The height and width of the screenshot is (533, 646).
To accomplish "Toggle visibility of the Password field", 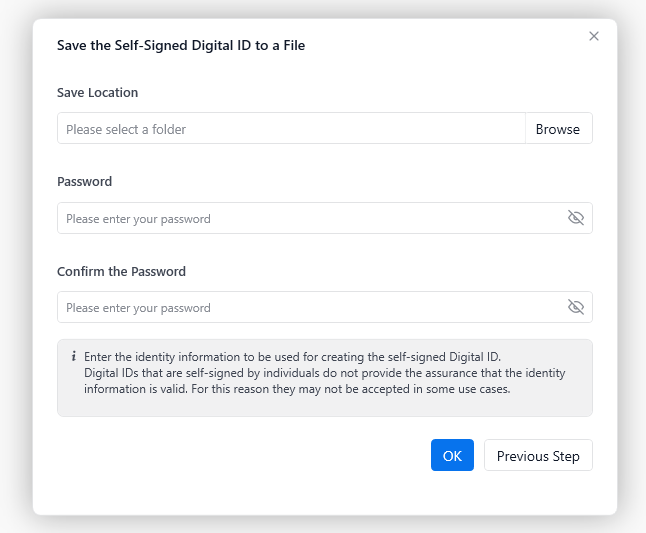I will (575, 218).
